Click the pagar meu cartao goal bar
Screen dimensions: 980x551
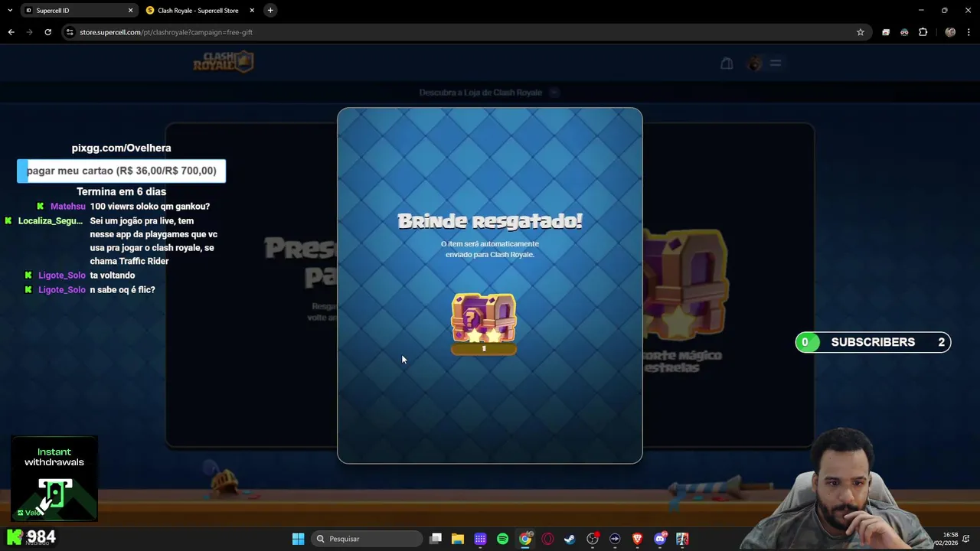(121, 171)
